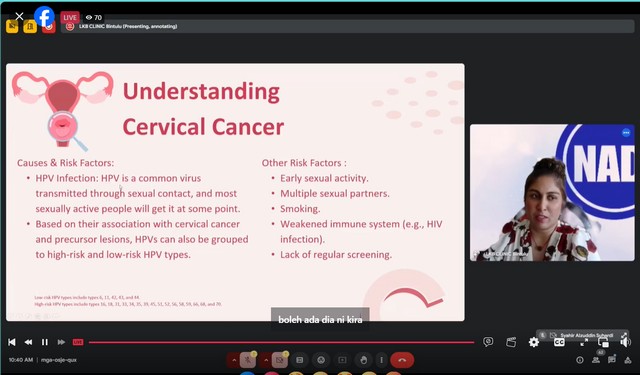
Task: Click the red end call button
Action: [x=402, y=360]
